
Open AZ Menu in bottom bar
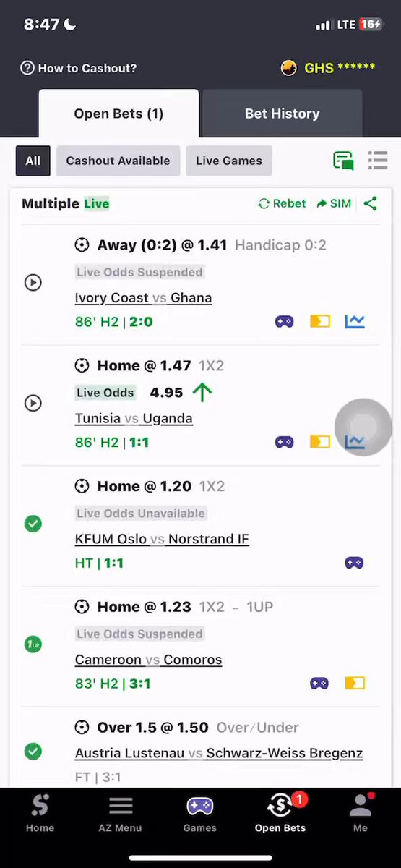click(x=120, y=814)
